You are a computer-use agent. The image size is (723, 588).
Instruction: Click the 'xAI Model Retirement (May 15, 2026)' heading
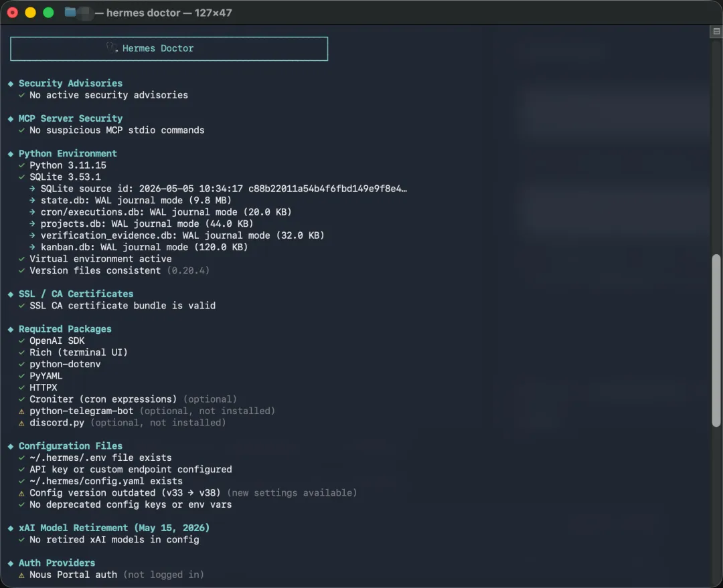[x=114, y=528]
